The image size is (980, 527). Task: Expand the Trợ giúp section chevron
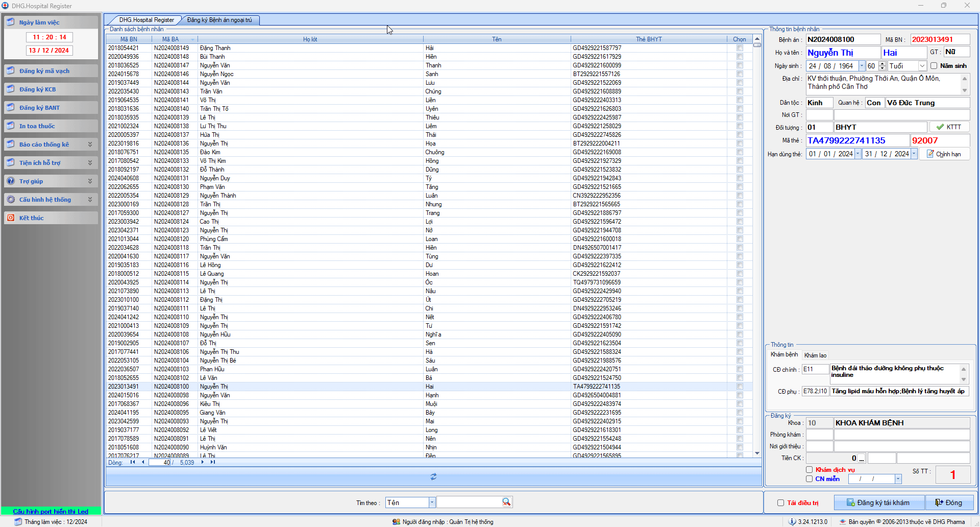pyautogui.click(x=90, y=181)
